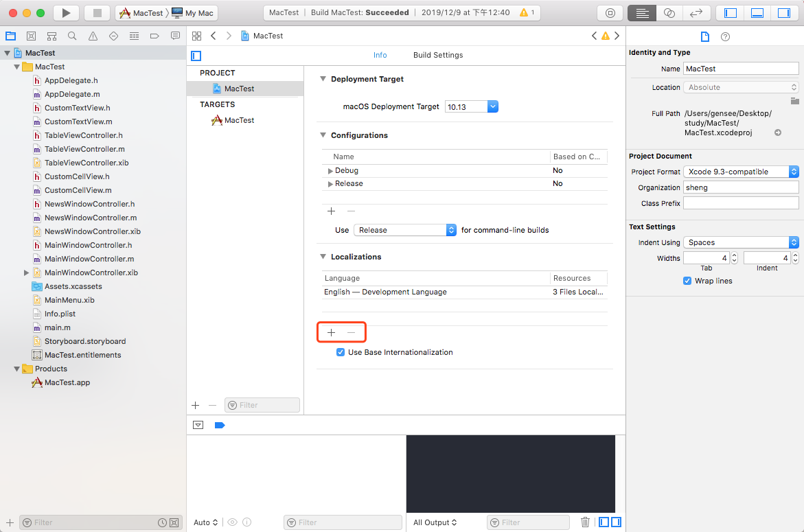Screen dimensions: 804x532
Task: Go back in editor history
Action: [214, 36]
